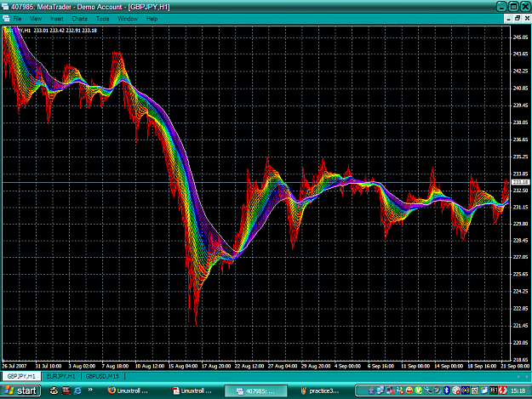Click the 21 Sep 08:00 time label
Image resolution: width=532 pixels, height=399 pixels.
click(x=515, y=367)
